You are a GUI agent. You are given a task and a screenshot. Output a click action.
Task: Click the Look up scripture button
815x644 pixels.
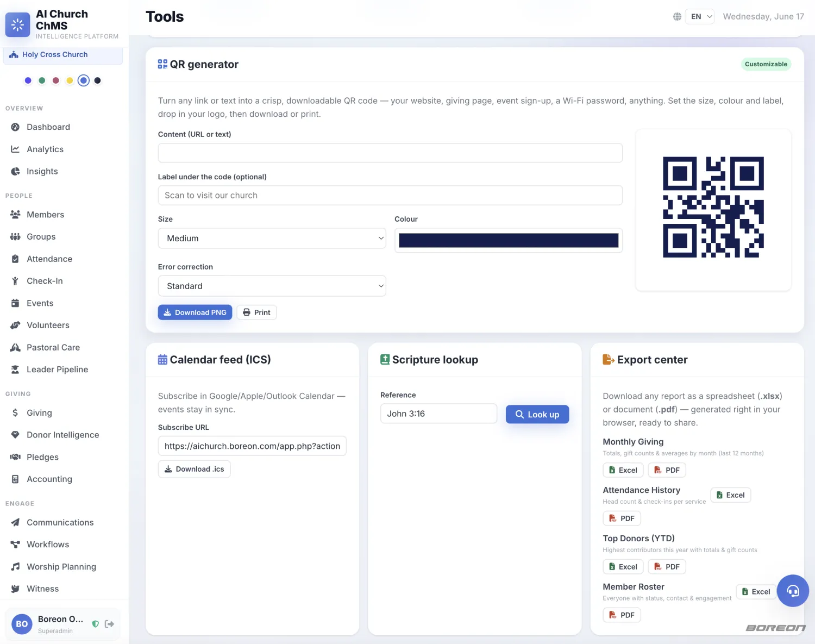coord(537,414)
